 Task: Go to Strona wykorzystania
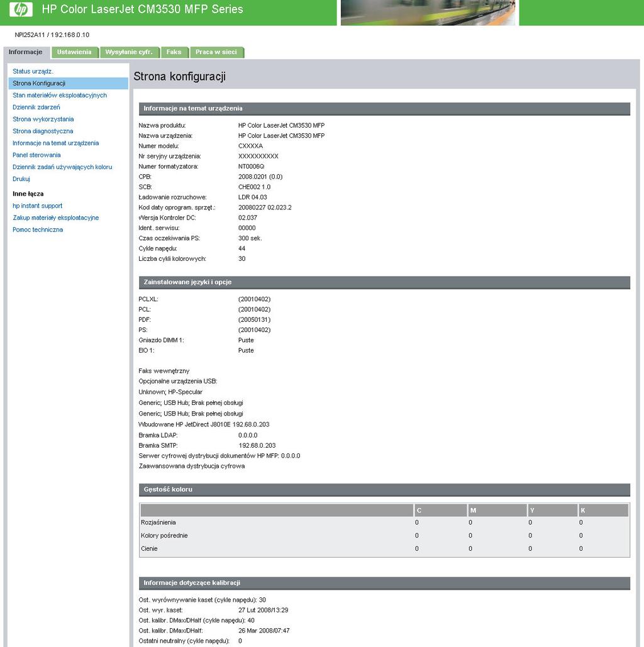(43, 119)
